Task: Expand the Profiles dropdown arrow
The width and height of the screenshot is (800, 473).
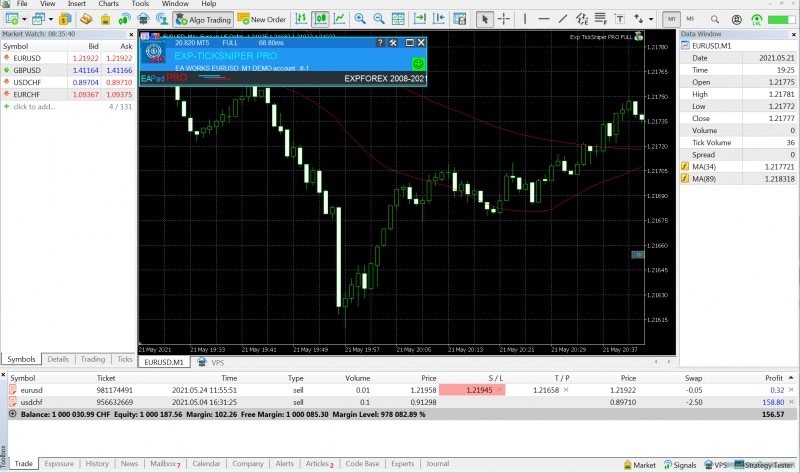Action: click(51, 19)
